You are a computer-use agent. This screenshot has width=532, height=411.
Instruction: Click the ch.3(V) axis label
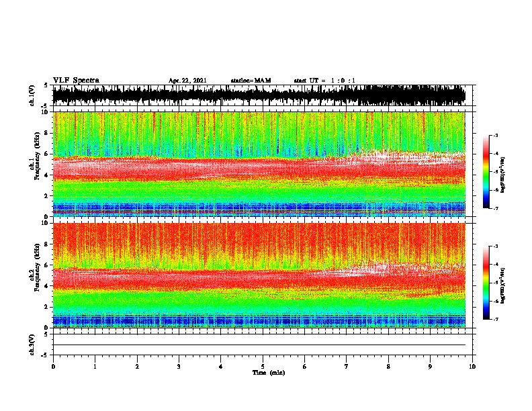[32, 345]
